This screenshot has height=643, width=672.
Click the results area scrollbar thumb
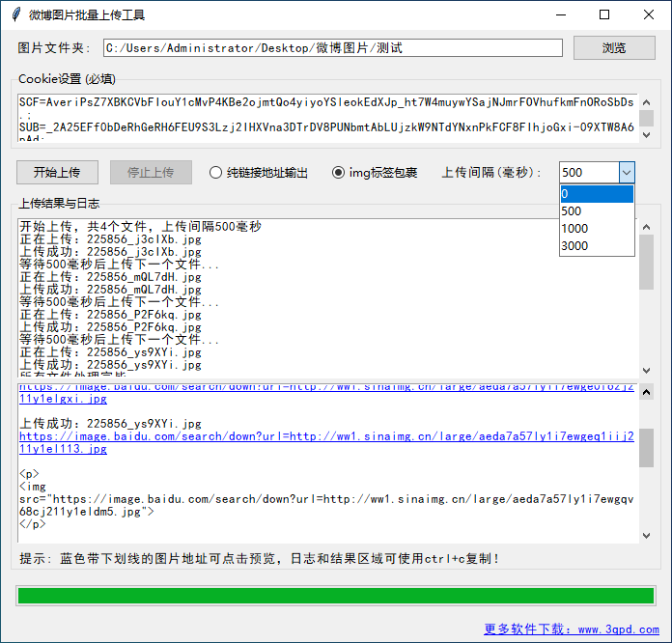pyautogui.click(x=646, y=448)
